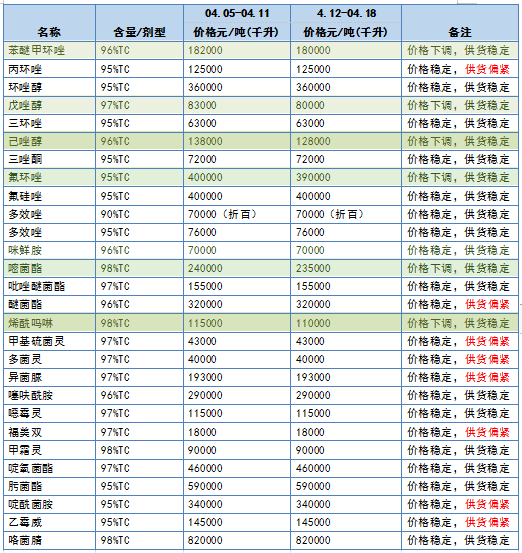Click the 咯菌腈 remark cell
The width and height of the screenshot is (522, 553).
pyautogui.click(x=460, y=540)
